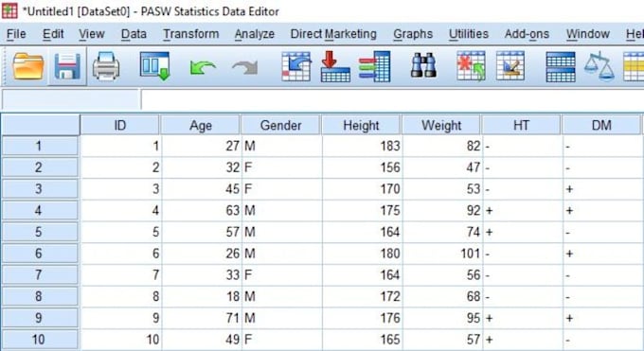Select row header 10
The width and height of the screenshot is (644, 351).
(40, 340)
